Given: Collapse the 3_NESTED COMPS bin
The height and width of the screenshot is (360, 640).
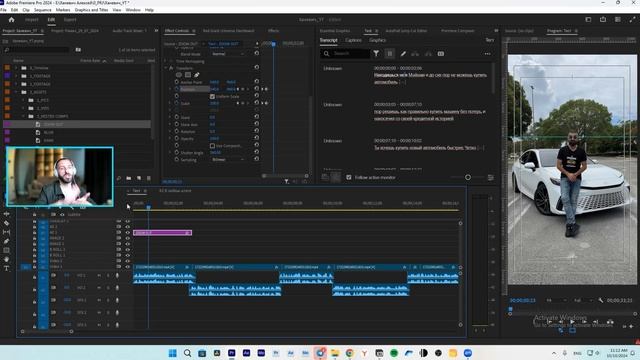Looking at the screenshot, I should [x=23, y=116].
